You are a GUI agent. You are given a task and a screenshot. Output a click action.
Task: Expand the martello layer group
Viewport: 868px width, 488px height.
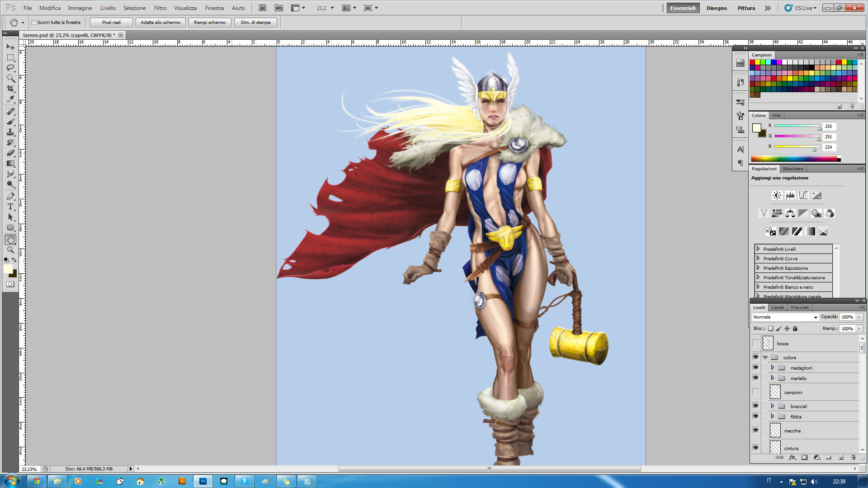773,378
